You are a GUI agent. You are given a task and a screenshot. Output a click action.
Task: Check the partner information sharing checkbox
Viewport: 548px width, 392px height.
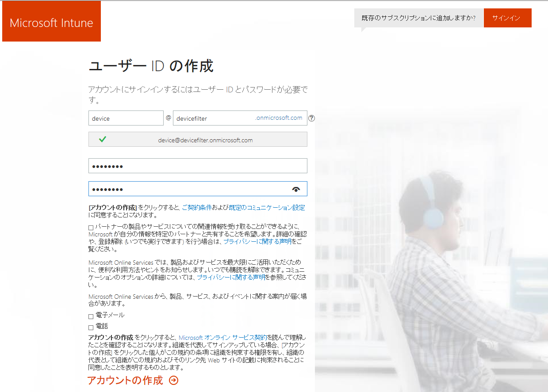point(91,228)
